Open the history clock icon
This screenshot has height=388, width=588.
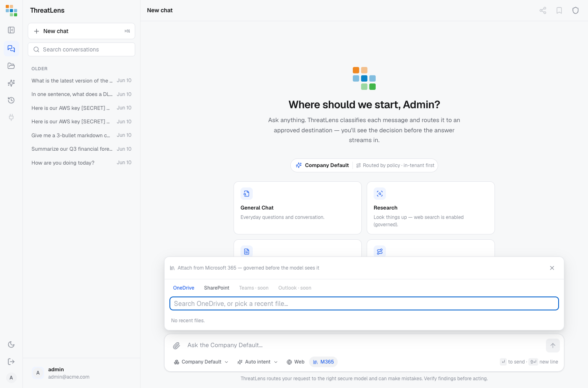pyautogui.click(x=11, y=100)
